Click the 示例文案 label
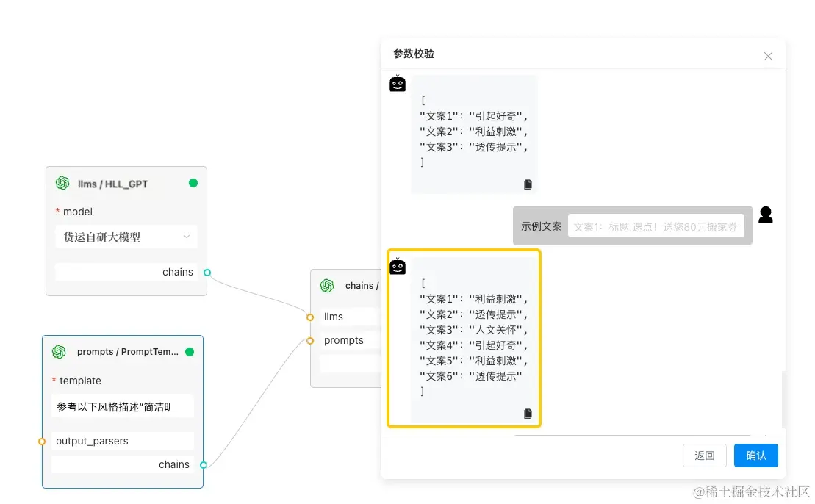Screen dimensions: 815x504 coord(542,226)
